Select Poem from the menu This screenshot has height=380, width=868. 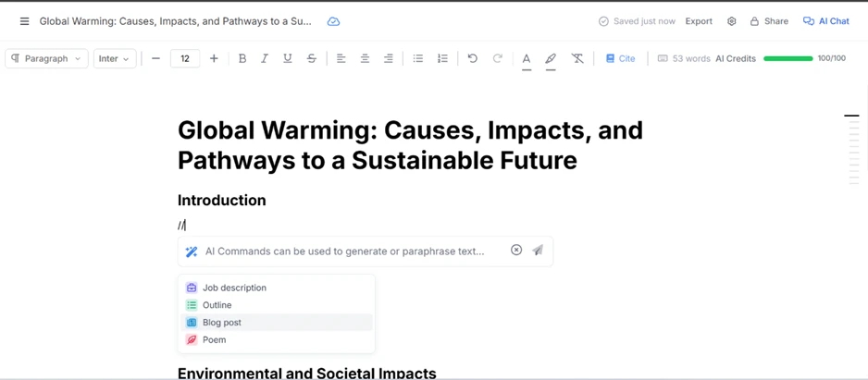(277, 339)
